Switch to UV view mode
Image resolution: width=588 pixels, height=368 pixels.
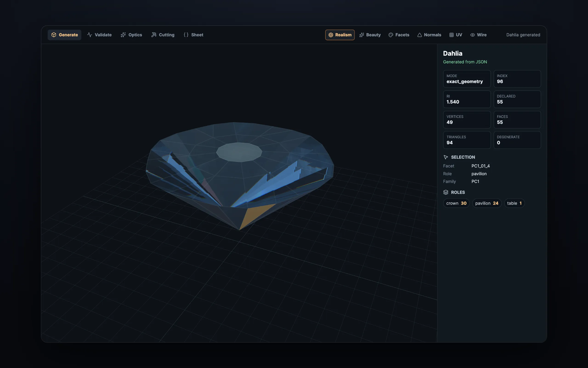[x=455, y=35]
